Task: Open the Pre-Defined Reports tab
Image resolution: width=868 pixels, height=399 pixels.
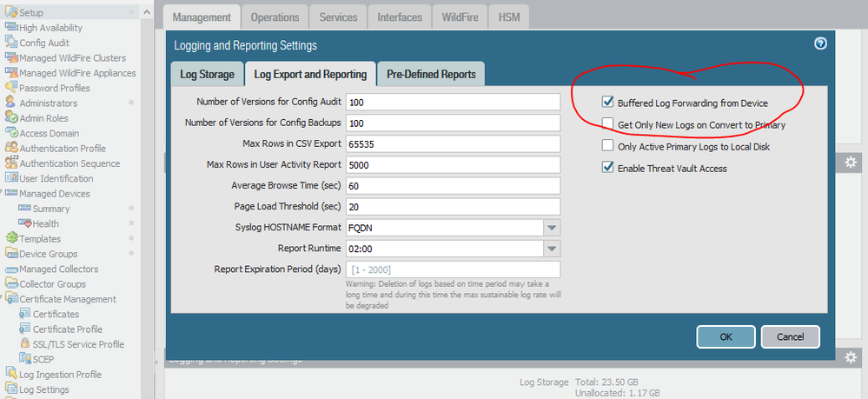Action: (431, 74)
